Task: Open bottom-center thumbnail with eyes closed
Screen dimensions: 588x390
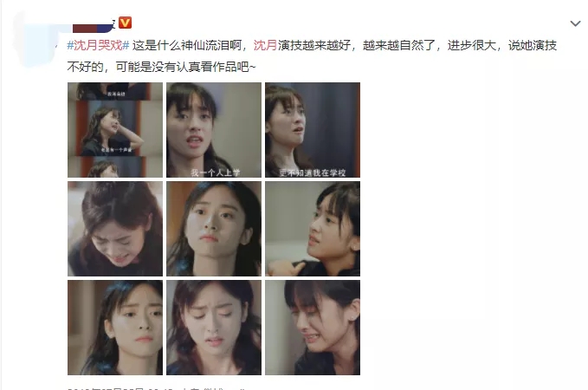Action: [x=214, y=328]
